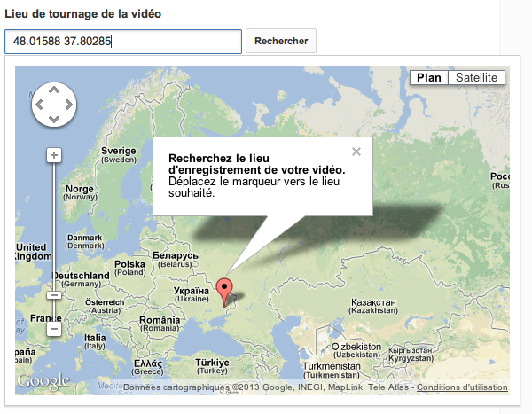Switch the map to Satellite view
532x414 pixels.
476,77
